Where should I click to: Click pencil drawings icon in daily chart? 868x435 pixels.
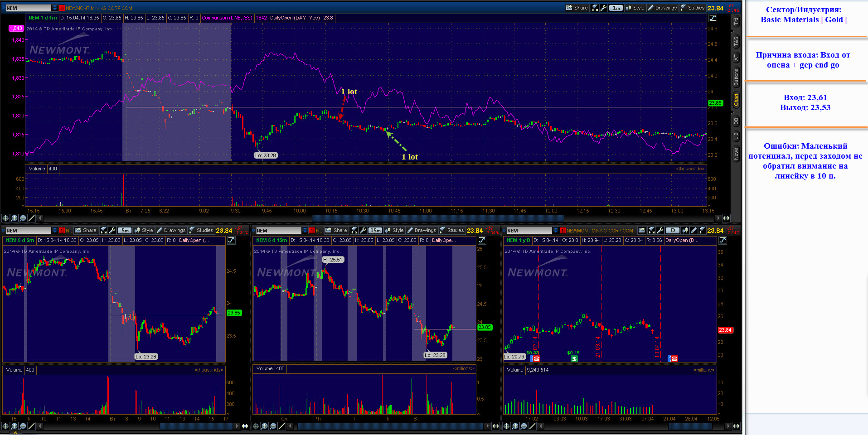[694, 230]
